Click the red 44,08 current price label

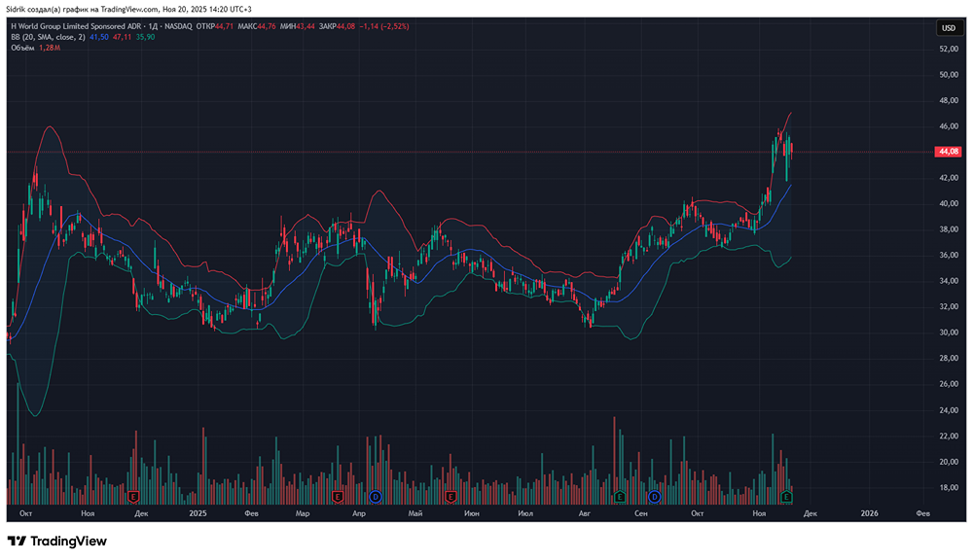pyautogui.click(x=948, y=152)
